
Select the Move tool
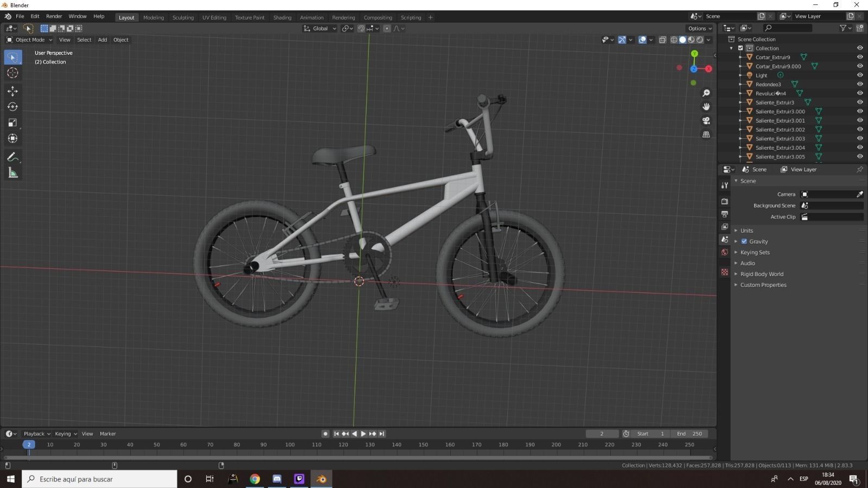pos(13,91)
